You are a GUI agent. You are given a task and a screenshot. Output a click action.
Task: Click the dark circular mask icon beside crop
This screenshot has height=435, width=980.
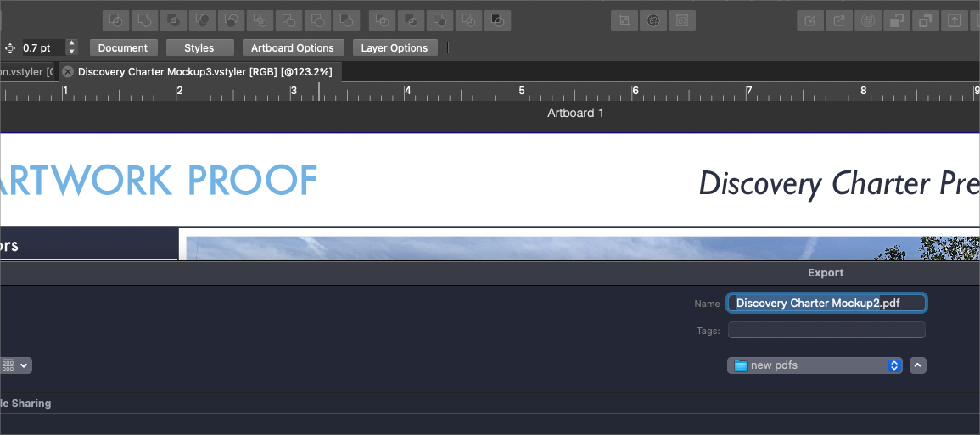(653, 20)
